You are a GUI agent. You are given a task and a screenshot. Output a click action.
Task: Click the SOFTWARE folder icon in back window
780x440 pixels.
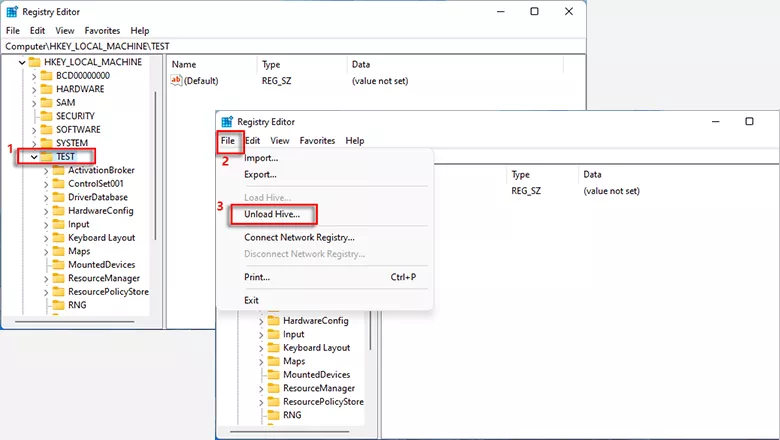coord(46,129)
